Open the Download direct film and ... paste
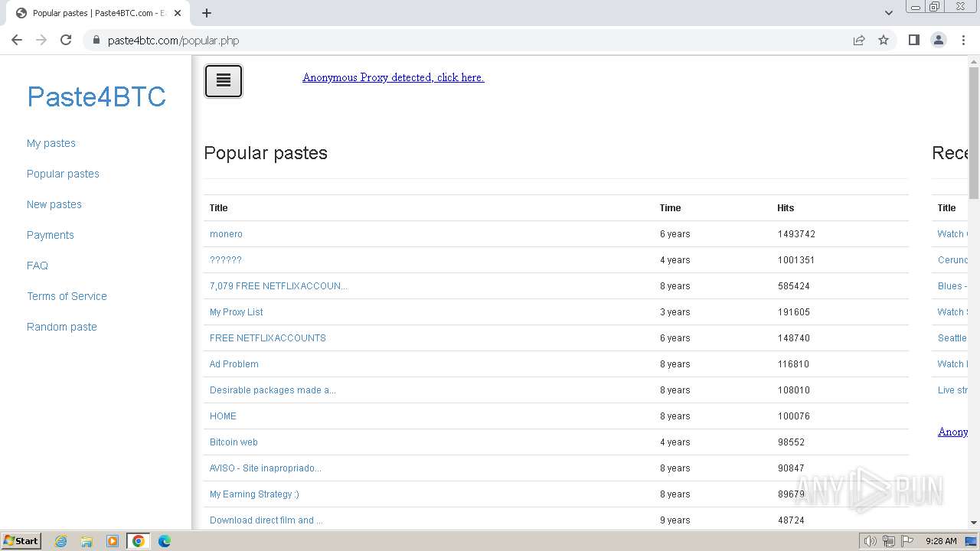The width and height of the screenshot is (980, 551). tap(266, 520)
